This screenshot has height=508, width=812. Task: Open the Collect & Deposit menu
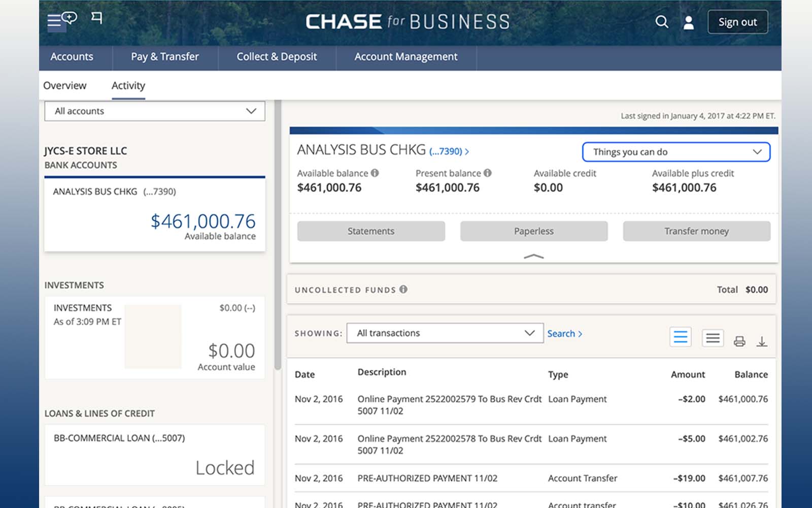pos(277,57)
